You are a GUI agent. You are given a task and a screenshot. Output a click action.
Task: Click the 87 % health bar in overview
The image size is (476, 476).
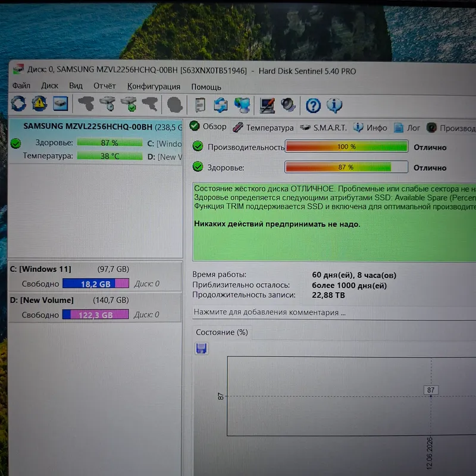click(x=346, y=167)
